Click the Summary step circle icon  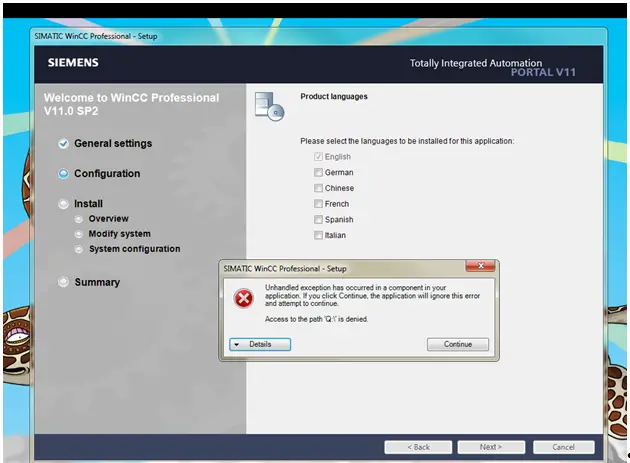coord(63,282)
